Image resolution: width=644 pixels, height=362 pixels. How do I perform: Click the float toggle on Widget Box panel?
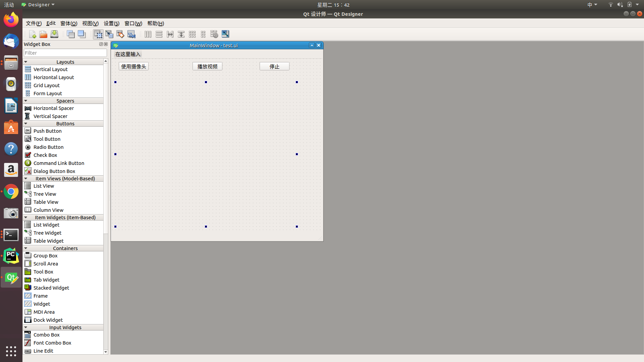click(101, 44)
